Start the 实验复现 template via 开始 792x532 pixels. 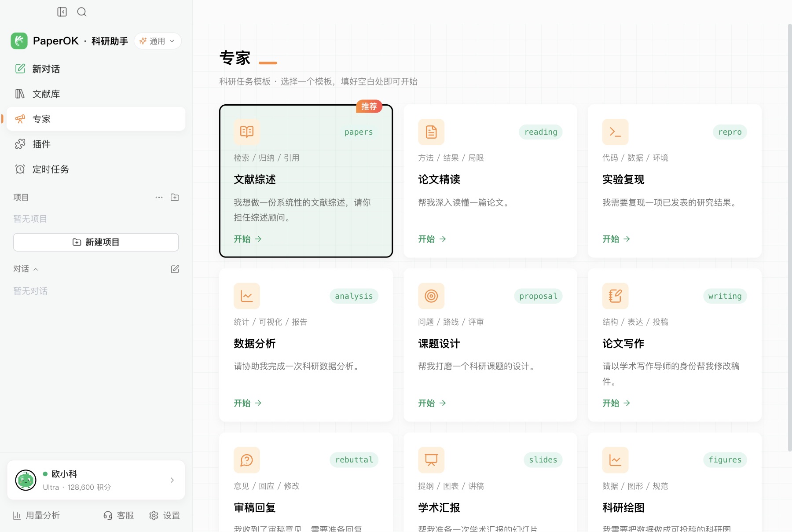pos(616,239)
